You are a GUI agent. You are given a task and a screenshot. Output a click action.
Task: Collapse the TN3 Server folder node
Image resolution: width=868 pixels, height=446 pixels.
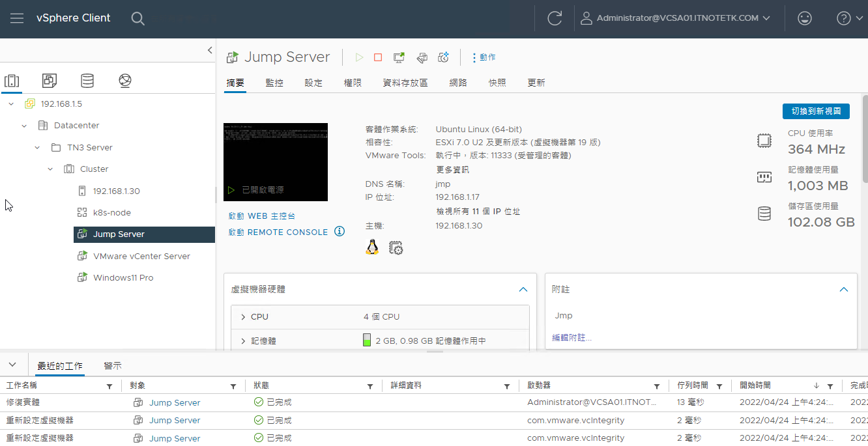point(37,148)
